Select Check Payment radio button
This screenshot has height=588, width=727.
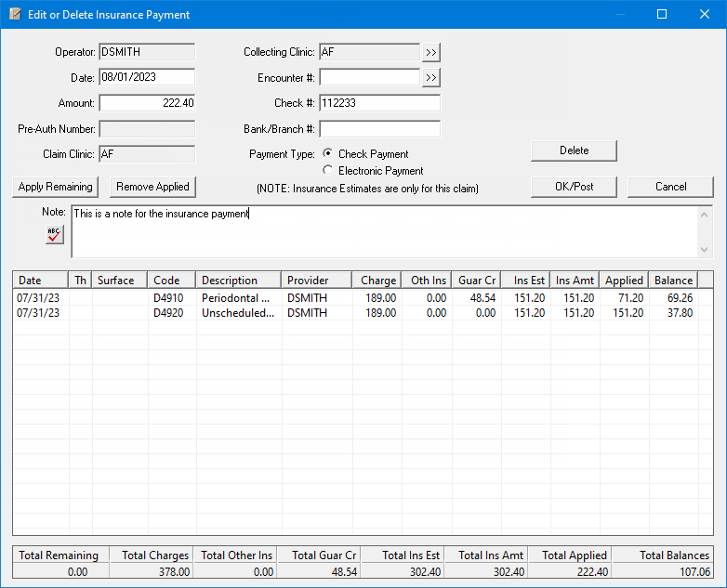pyautogui.click(x=327, y=153)
